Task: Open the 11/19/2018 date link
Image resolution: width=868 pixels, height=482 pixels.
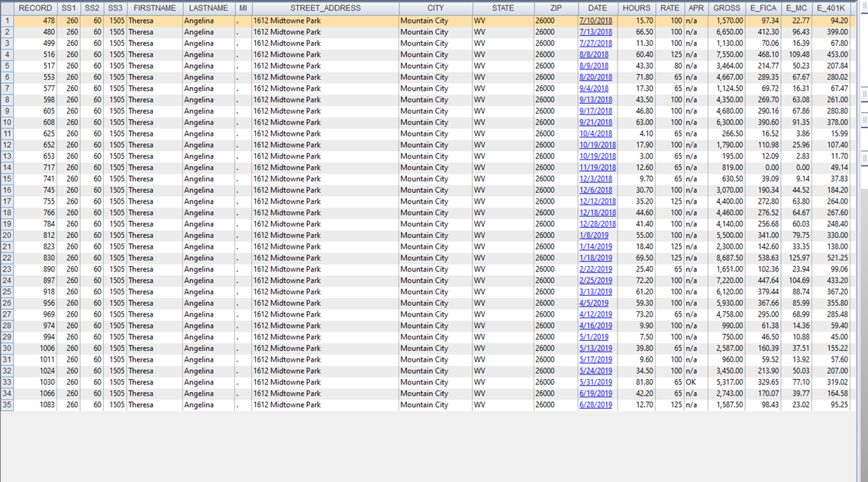Action: [x=598, y=168]
